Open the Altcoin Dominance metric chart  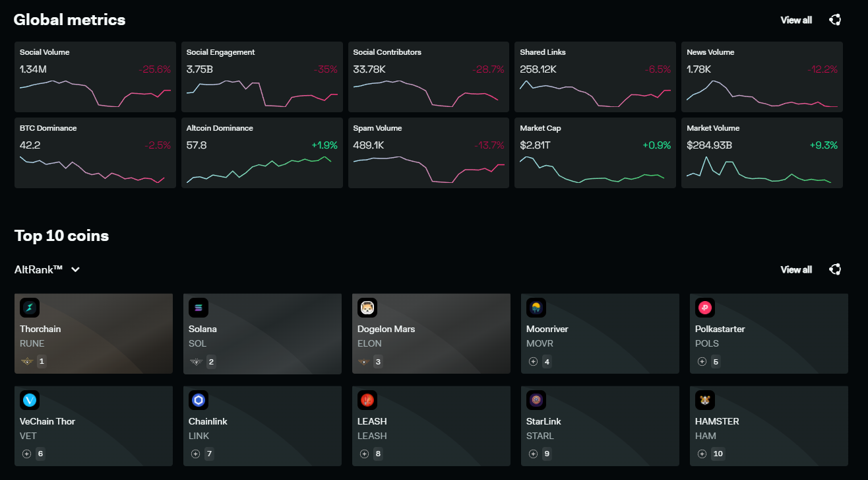pos(262,153)
